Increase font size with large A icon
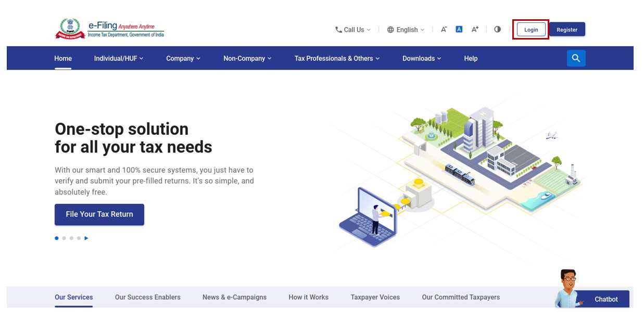This screenshot has height=320, width=644. click(x=475, y=30)
